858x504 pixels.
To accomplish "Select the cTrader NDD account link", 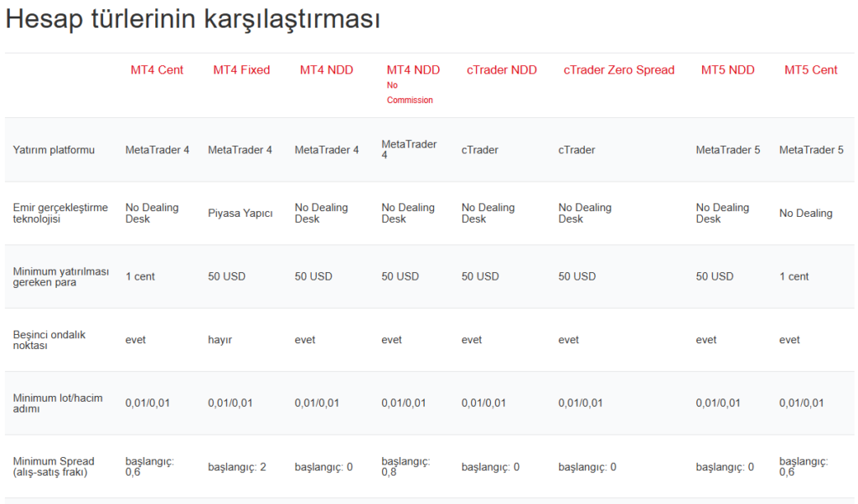I will tap(501, 69).
